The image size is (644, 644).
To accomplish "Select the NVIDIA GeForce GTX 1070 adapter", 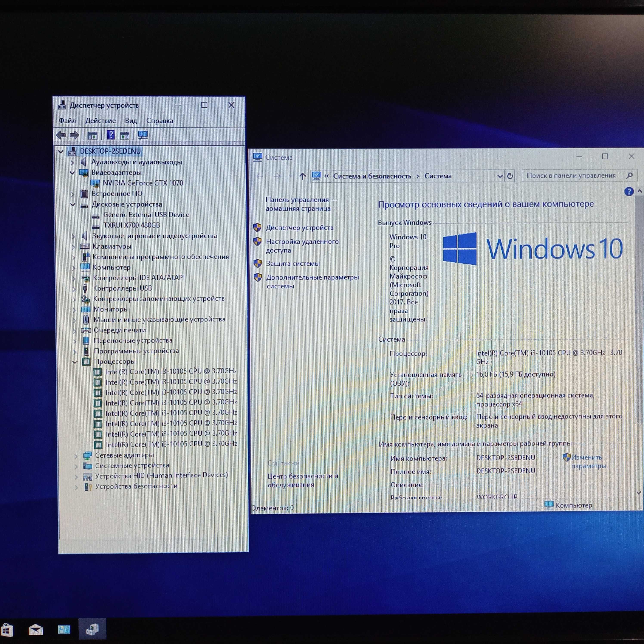I will tap(143, 183).
